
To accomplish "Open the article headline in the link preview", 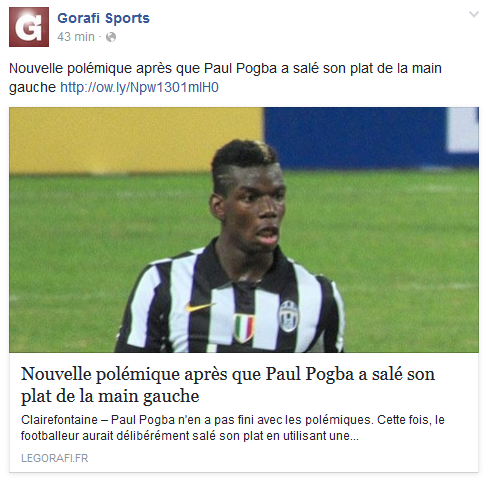I will coord(228,385).
